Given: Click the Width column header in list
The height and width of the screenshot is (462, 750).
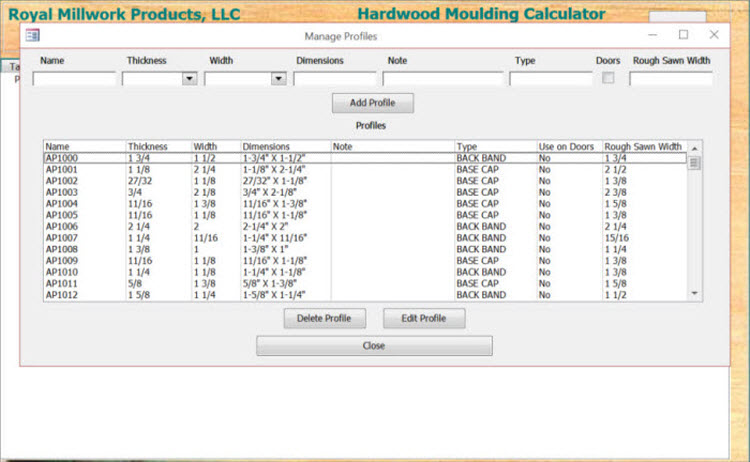Looking at the screenshot, I should click(216, 146).
